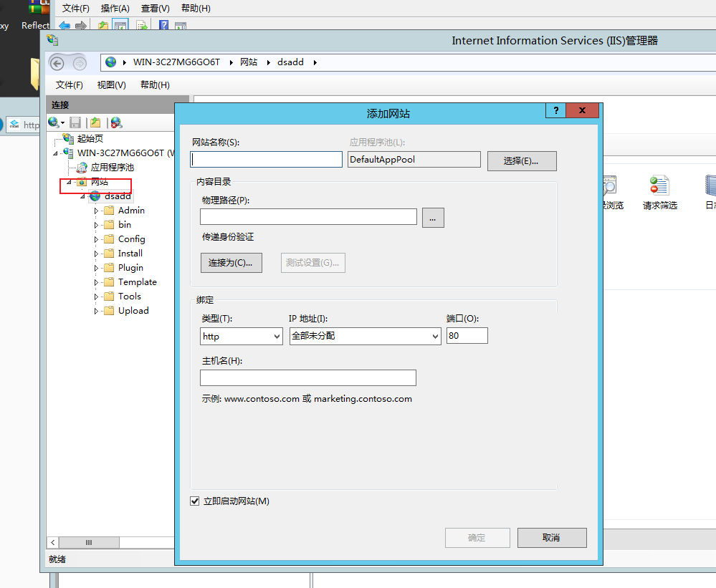Click the save floppy icon in Connections toolbar
The width and height of the screenshot is (716, 588).
point(75,122)
